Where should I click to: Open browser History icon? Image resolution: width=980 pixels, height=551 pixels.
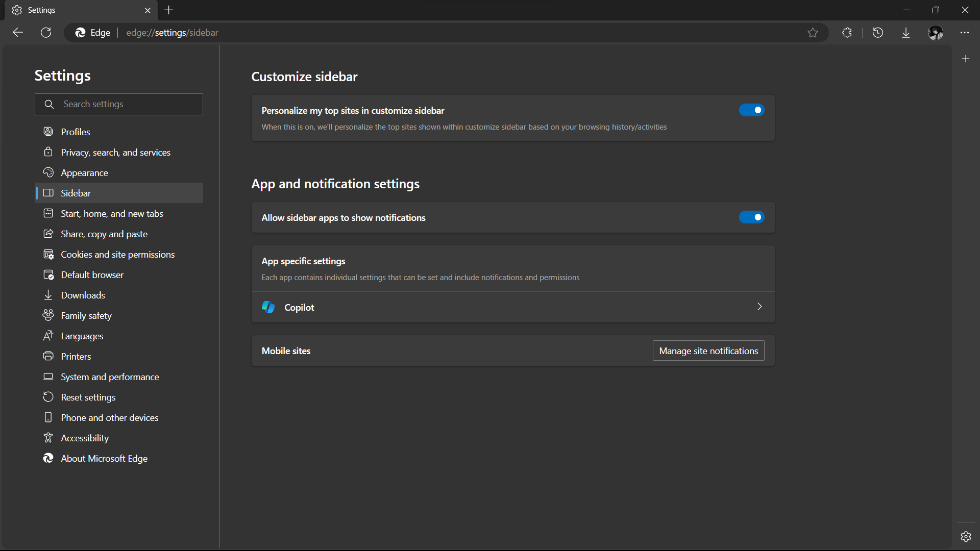pyautogui.click(x=878, y=33)
